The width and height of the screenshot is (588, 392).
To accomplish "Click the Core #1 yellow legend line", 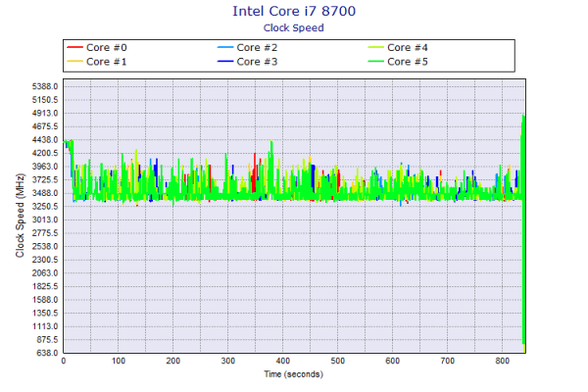I will pyautogui.click(x=74, y=61).
